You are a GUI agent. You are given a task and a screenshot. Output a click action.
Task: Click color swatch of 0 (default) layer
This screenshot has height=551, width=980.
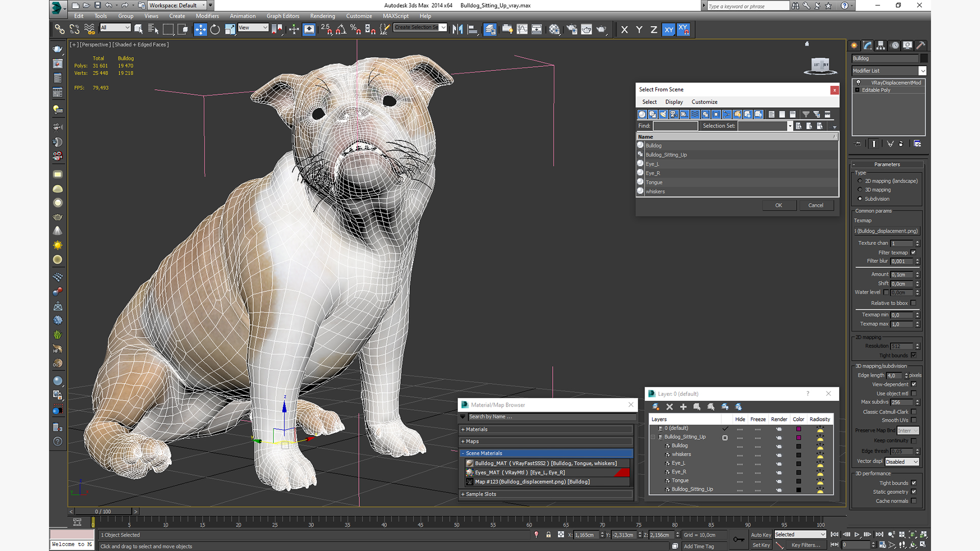pyautogui.click(x=799, y=429)
